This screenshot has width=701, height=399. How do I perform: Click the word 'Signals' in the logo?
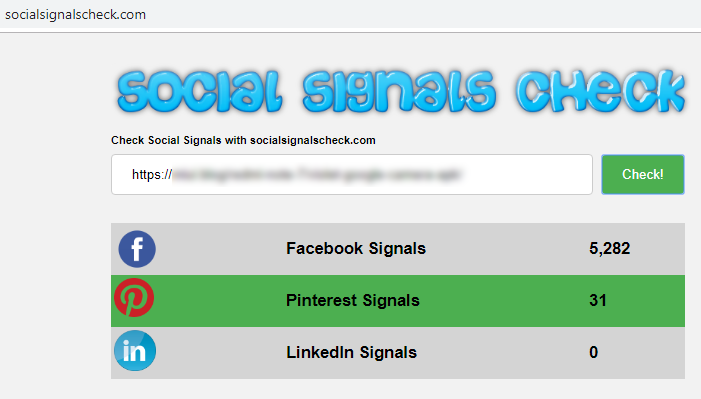(x=399, y=92)
